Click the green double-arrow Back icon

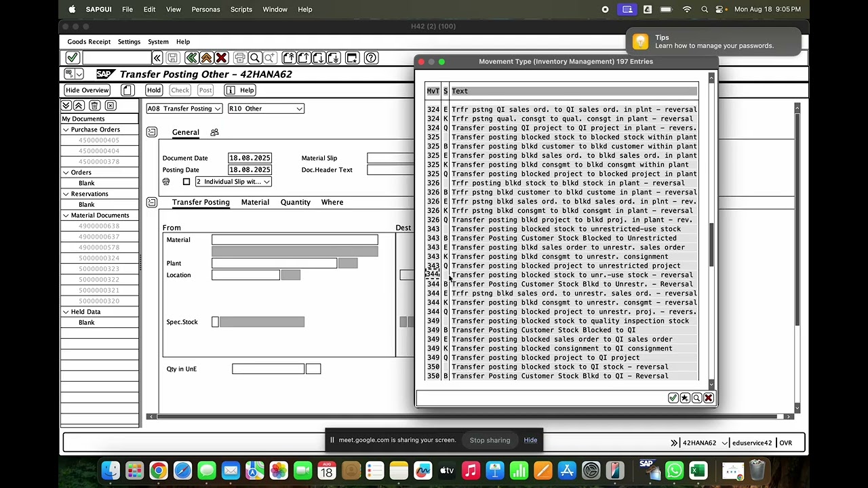pos(191,58)
